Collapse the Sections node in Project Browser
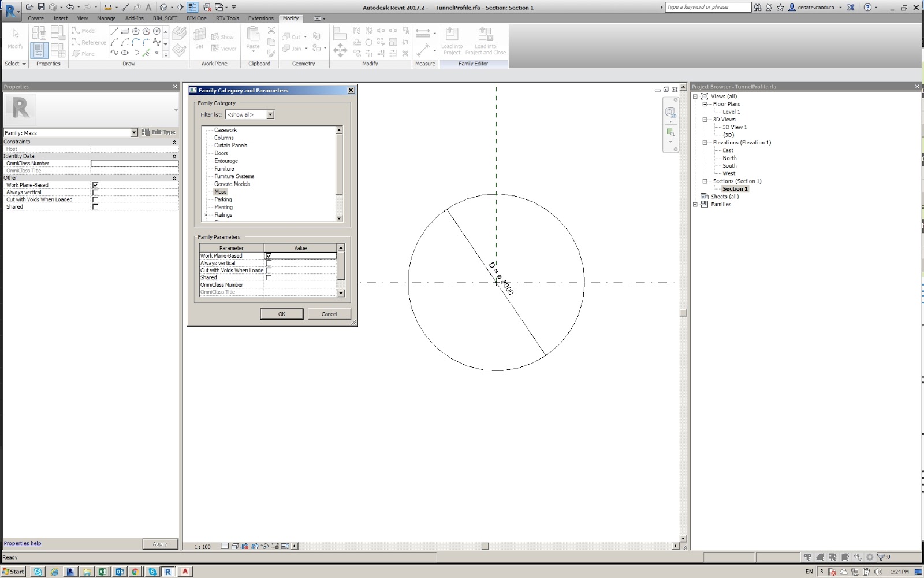Screen dimensions: 924x578 705,181
